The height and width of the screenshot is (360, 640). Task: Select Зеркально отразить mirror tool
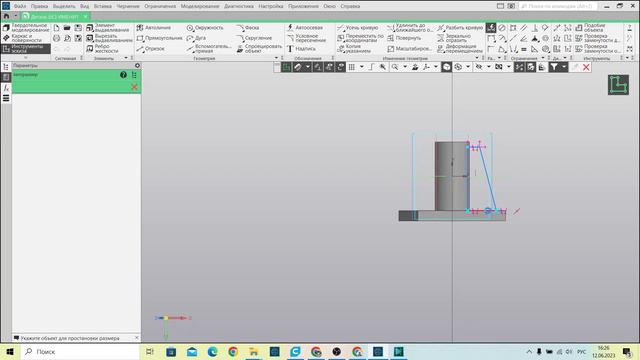pyautogui.click(x=454, y=38)
